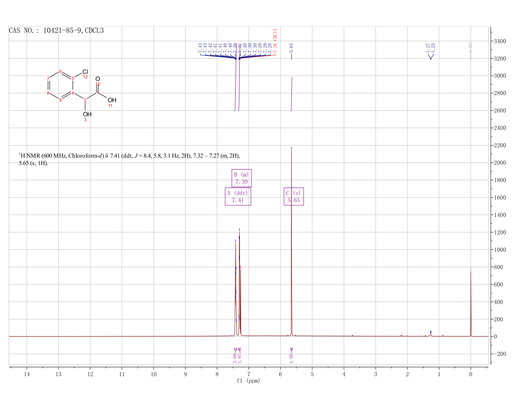Click atom number 7 on the benzene ring
This screenshot has width=532, height=411.
click(48, 78)
